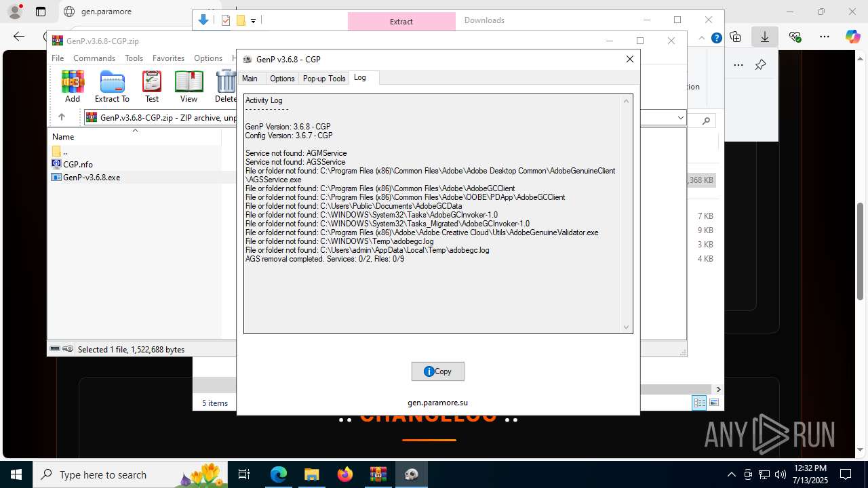The width and height of the screenshot is (868, 488).
Task: Click the Delete trash icon in WinRAR
Action: click(226, 86)
